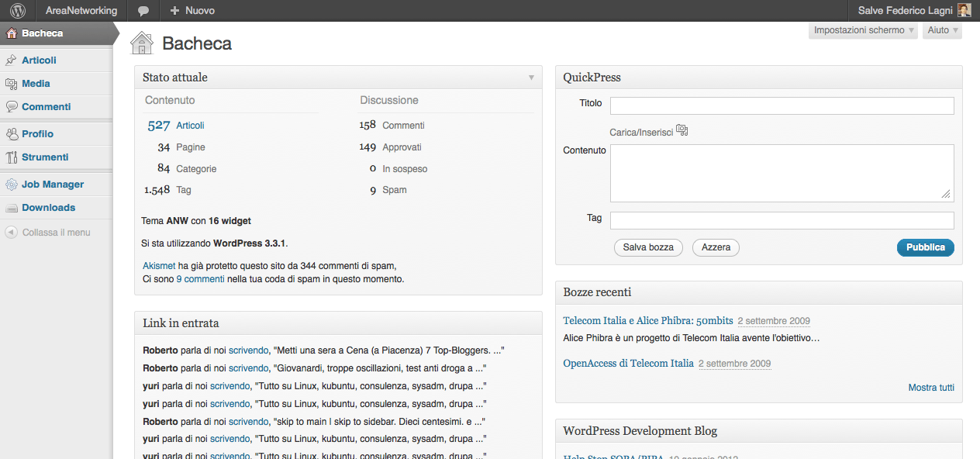This screenshot has height=459, width=980.
Task: Click the Job Manager gear icon
Action: pos(12,185)
